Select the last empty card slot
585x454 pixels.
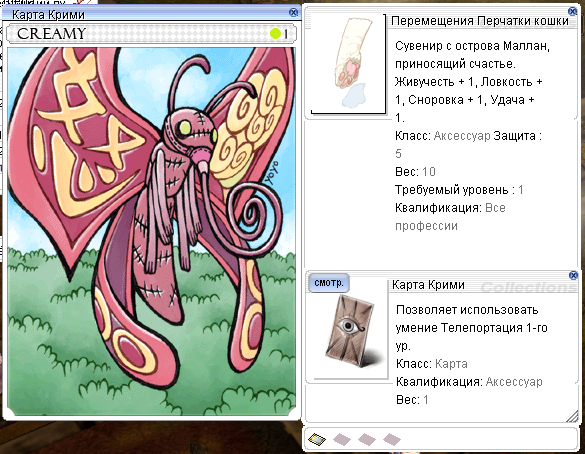click(x=392, y=439)
